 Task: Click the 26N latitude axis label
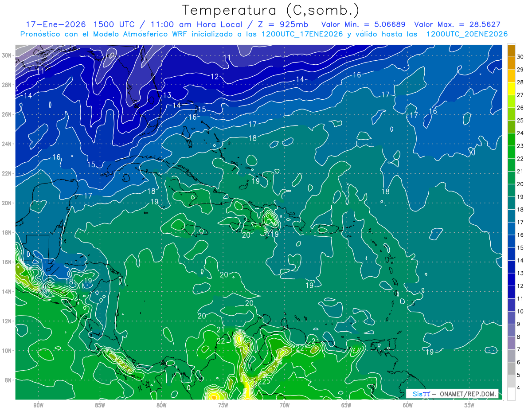click(7, 114)
